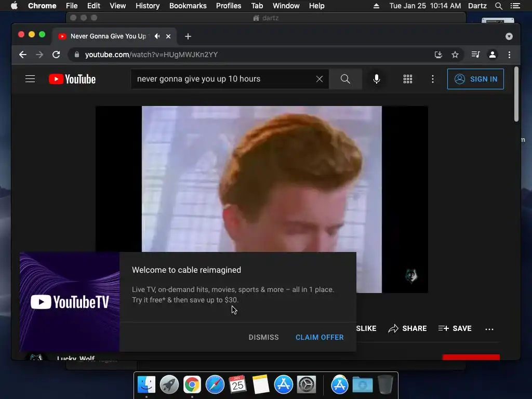
Task: Open the Profiles menu
Action: coord(229,6)
